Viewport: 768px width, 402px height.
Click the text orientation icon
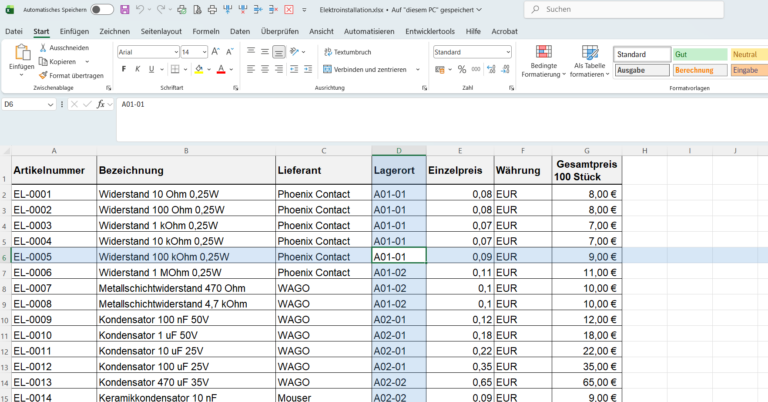click(x=294, y=51)
